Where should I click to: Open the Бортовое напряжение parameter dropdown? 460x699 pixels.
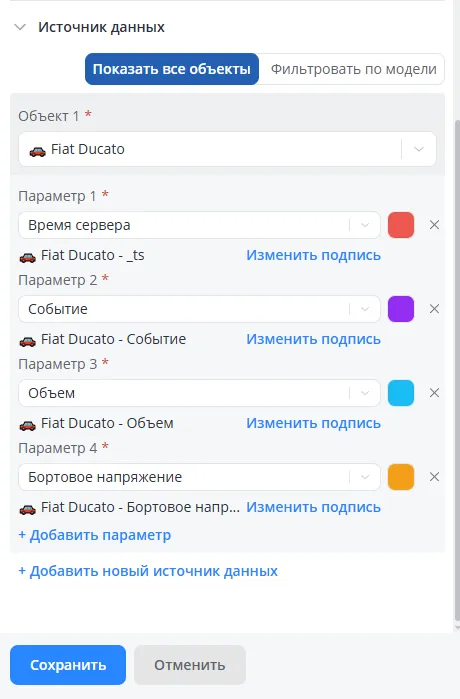coord(199,477)
